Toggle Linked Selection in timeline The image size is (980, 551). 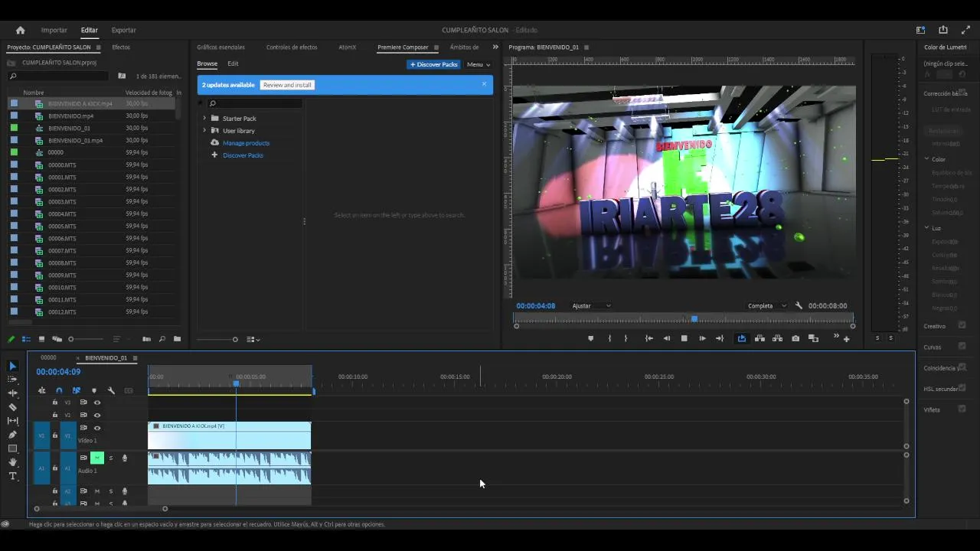click(76, 390)
